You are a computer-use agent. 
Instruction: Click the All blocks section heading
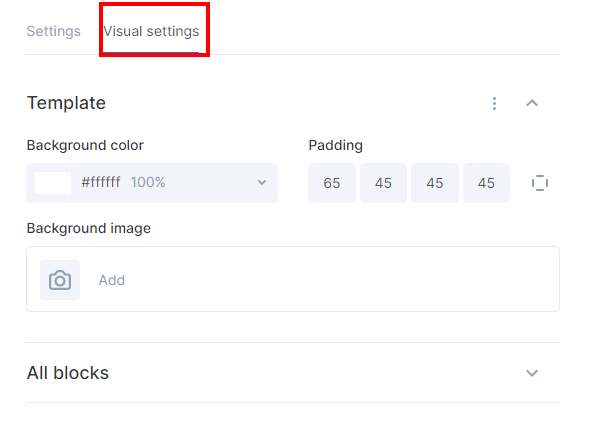coord(68,373)
